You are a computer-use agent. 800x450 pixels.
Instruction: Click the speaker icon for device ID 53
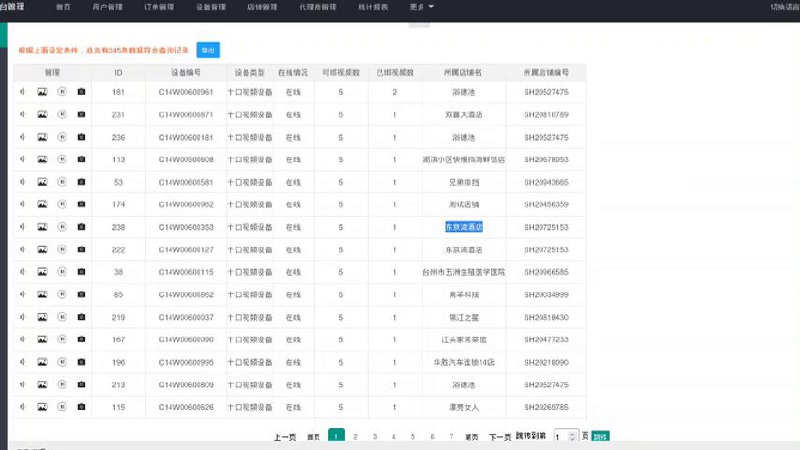click(x=22, y=182)
